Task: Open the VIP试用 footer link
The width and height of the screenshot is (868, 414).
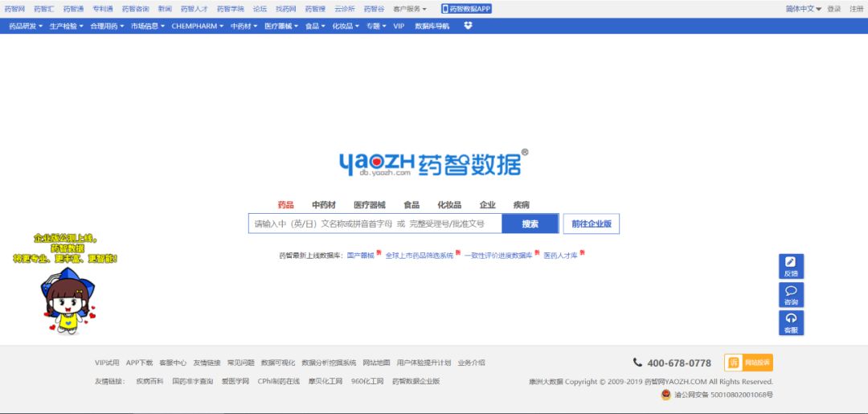Action: coord(107,363)
